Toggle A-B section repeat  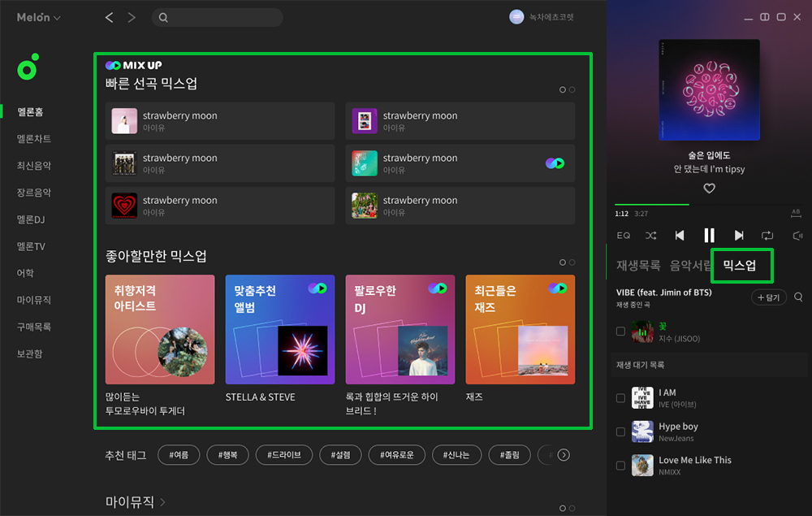tap(796, 213)
